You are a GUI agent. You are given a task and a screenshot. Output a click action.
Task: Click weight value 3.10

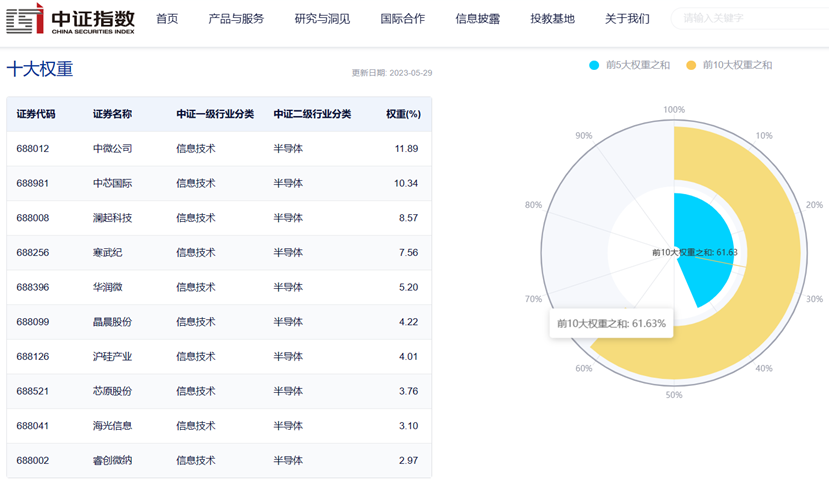[409, 426]
